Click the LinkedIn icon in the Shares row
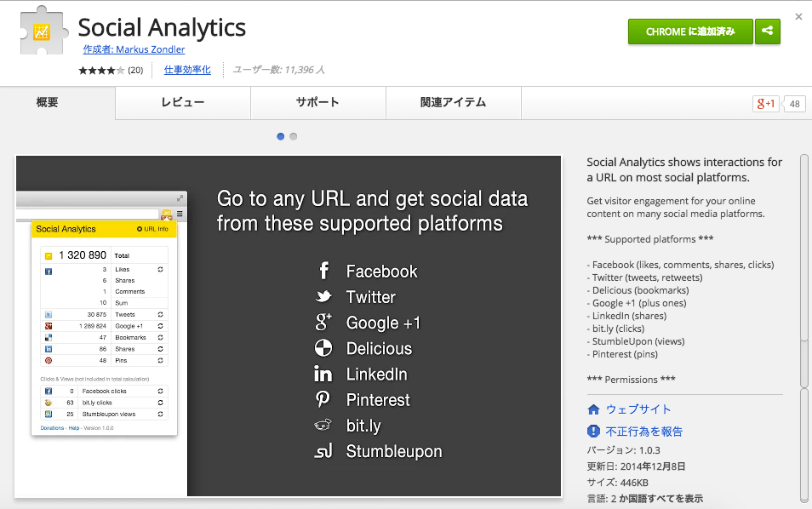This screenshot has width=812, height=509. [49, 349]
